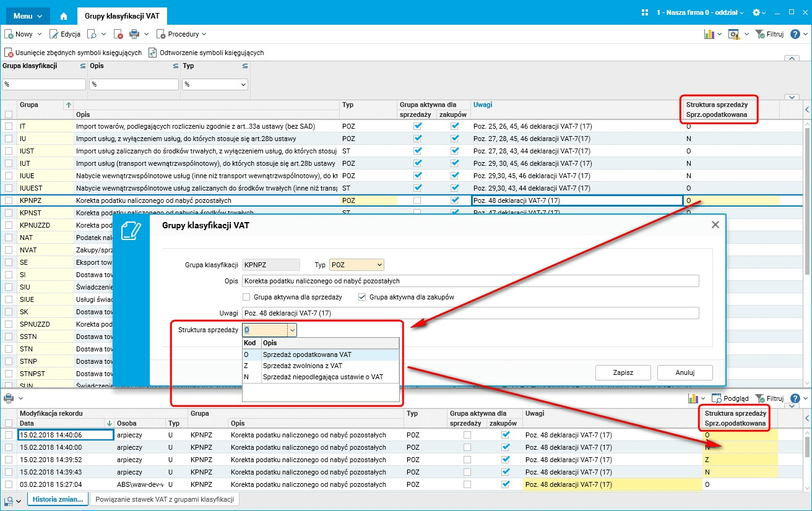Open help icon in lower panel
The image size is (812, 511).
pos(795,398)
